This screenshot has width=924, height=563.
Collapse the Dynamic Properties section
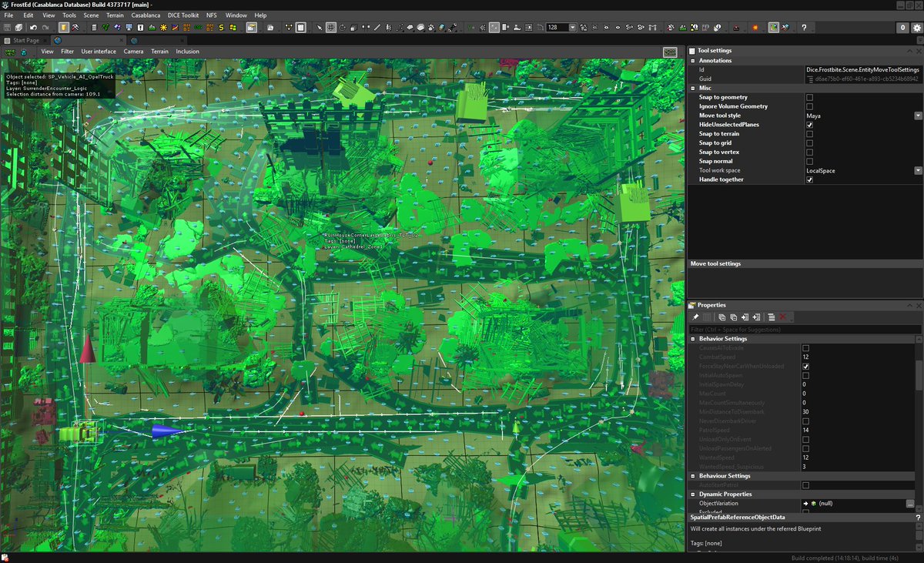click(693, 494)
